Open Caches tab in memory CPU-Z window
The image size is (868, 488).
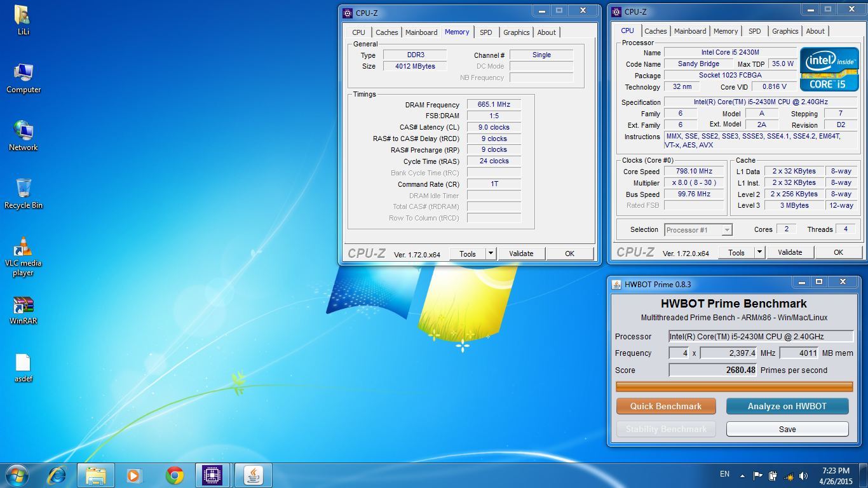pyautogui.click(x=386, y=32)
